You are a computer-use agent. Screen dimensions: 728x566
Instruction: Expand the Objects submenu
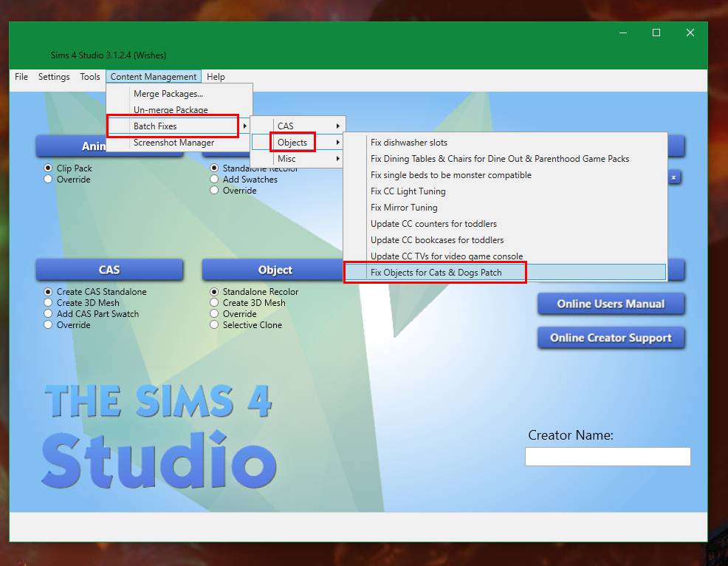pyautogui.click(x=292, y=142)
